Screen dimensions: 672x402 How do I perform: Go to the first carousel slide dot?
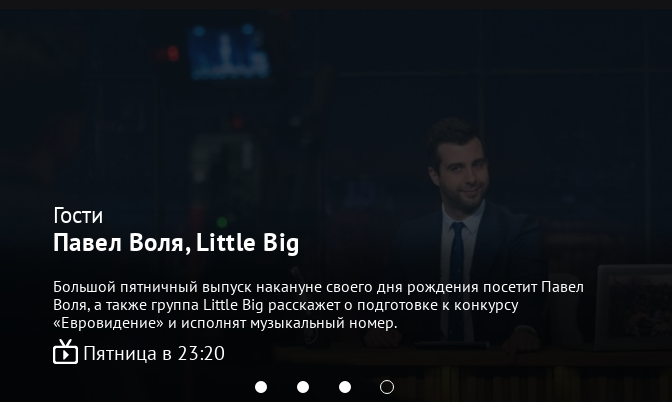[261, 387]
